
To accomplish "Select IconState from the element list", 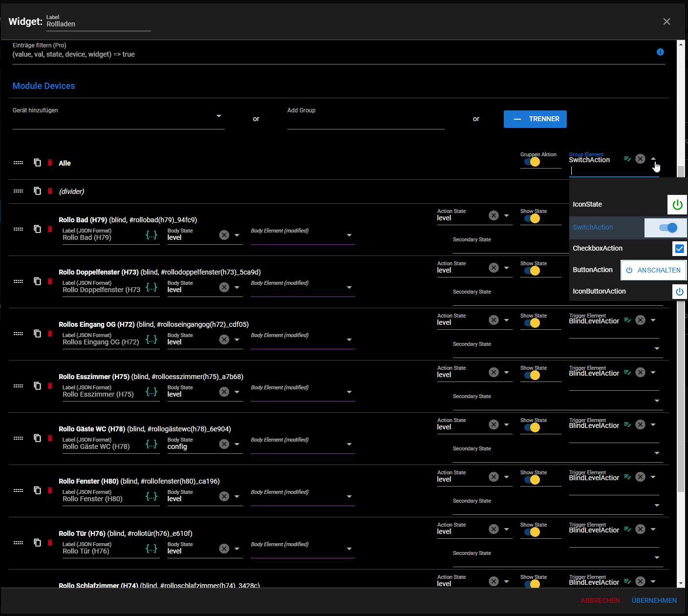I will point(628,205).
